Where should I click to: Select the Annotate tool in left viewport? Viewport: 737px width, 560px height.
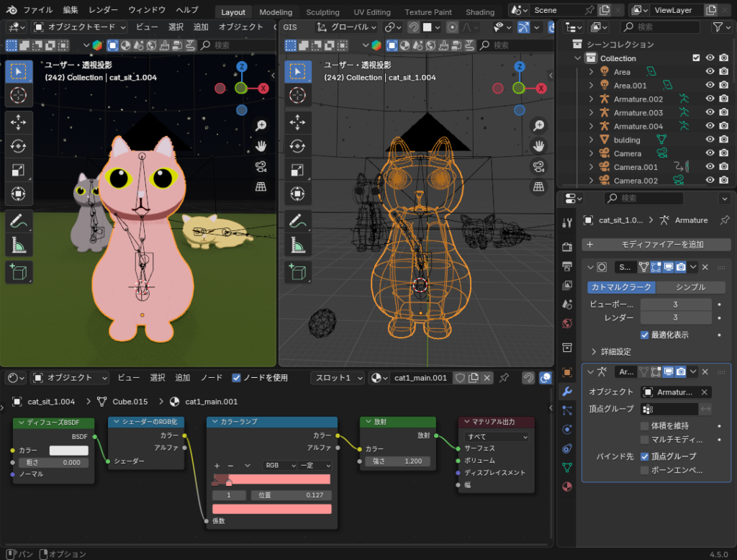pyautogui.click(x=19, y=222)
